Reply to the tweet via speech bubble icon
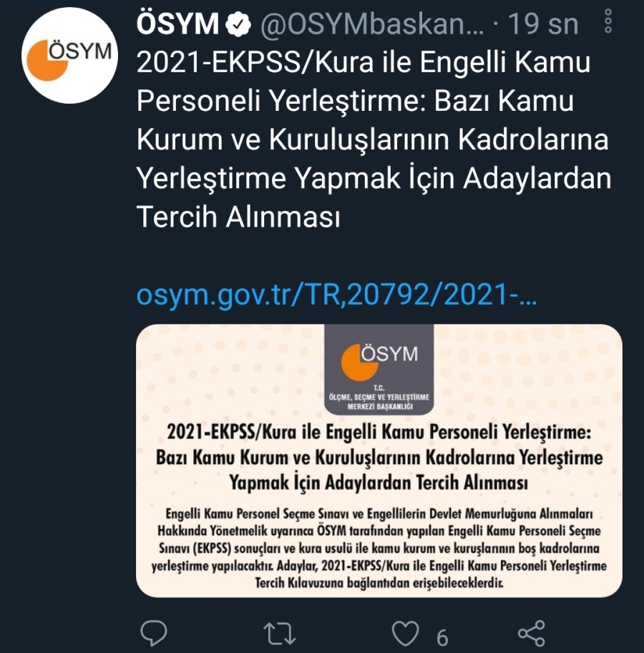The width and height of the screenshot is (644, 653). pos(154,633)
